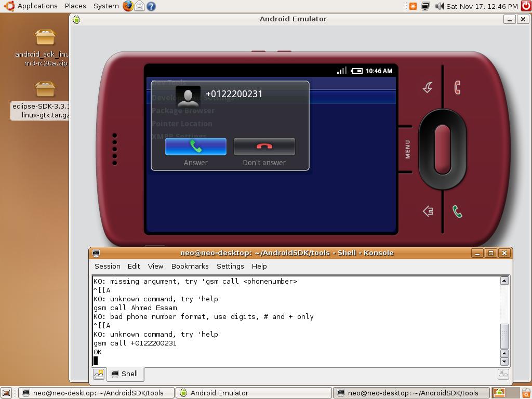532x399 pixels.
Task: Open Konsole View menu
Action: click(155, 267)
